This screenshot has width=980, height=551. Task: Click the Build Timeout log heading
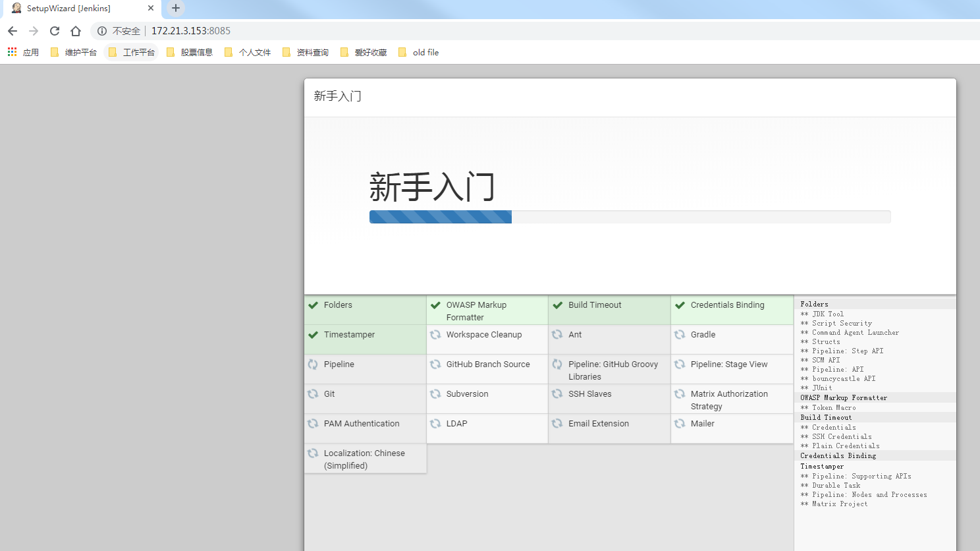point(826,418)
